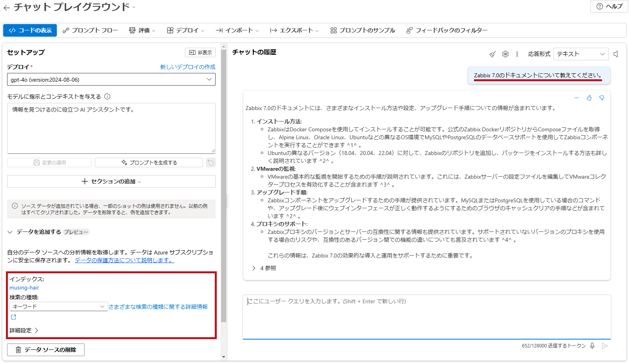629x364 pixels.
Task: Click the 変更の適用 button
Action: click(x=49, y=162)
